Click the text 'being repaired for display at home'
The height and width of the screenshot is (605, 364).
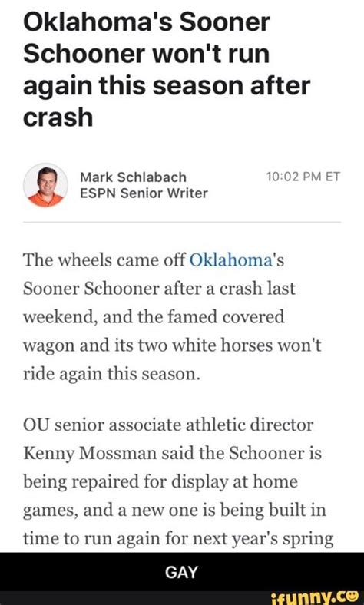pos(160,482)
